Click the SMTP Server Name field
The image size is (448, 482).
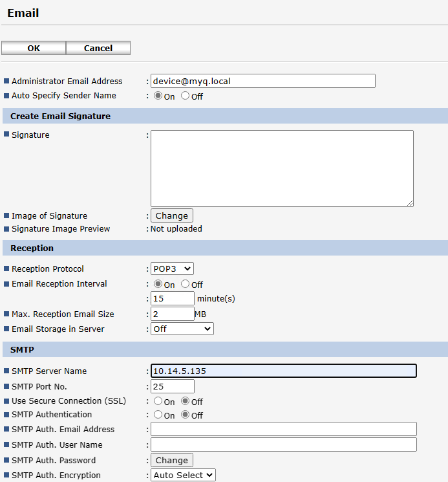(283, 371)
